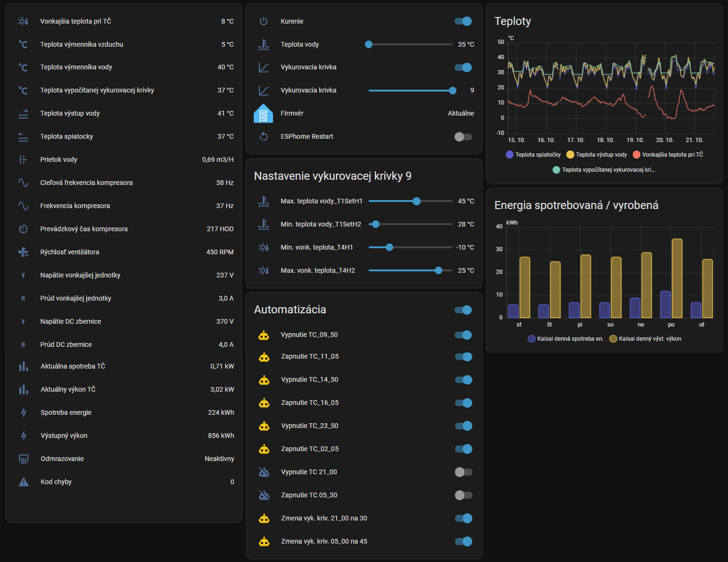Click the disabled robot icon for Vypnutie TC 21_00

click(264, 472)
